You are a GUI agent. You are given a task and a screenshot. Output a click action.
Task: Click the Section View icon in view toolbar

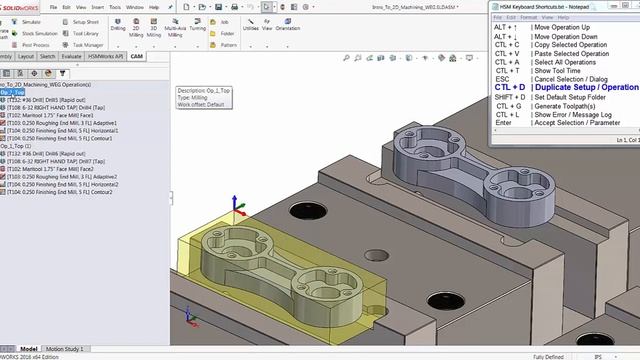point(381,58)
